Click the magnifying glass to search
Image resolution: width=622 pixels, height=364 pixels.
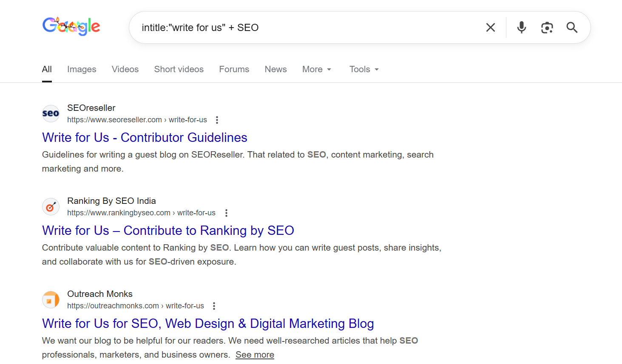(x=572, y=27)
